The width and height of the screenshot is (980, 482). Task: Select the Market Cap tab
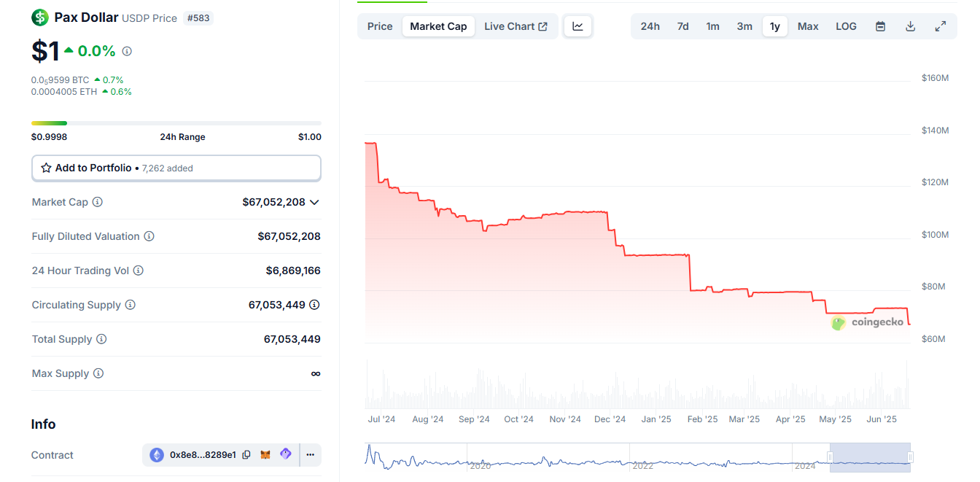click(x=438, y=26)
